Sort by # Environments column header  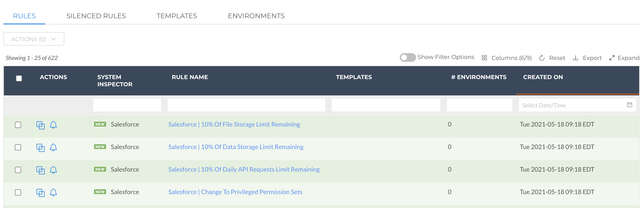(478, 77)
